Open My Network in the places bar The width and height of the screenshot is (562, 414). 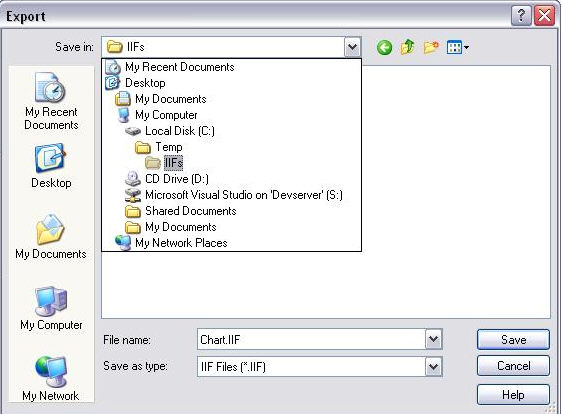click(51, 379)
